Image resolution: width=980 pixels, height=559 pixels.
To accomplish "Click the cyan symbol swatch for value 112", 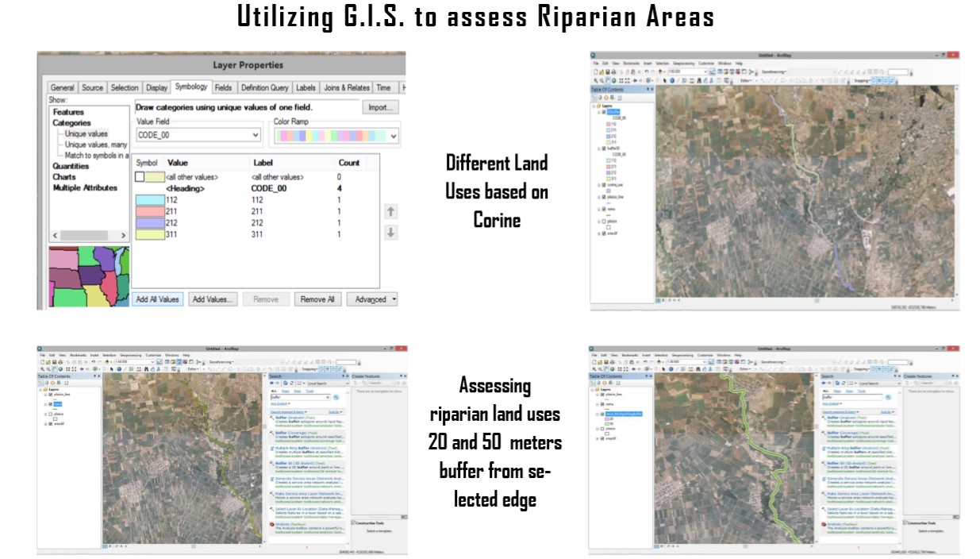I will tap(150, 200).
